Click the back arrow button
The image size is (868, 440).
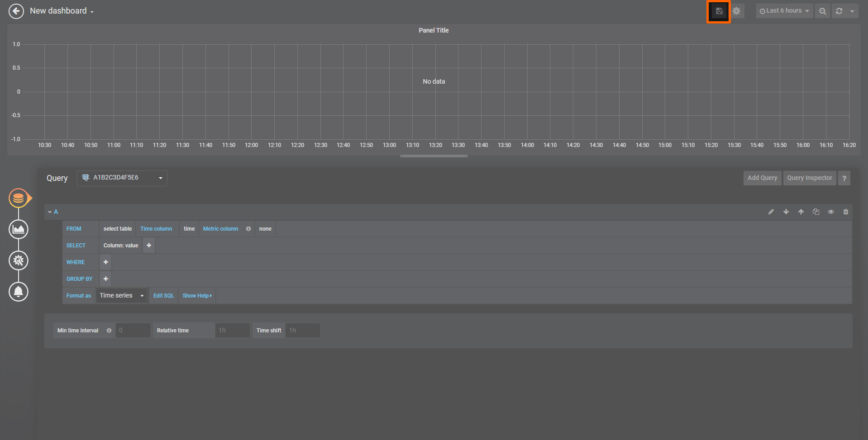pos(16,11)
